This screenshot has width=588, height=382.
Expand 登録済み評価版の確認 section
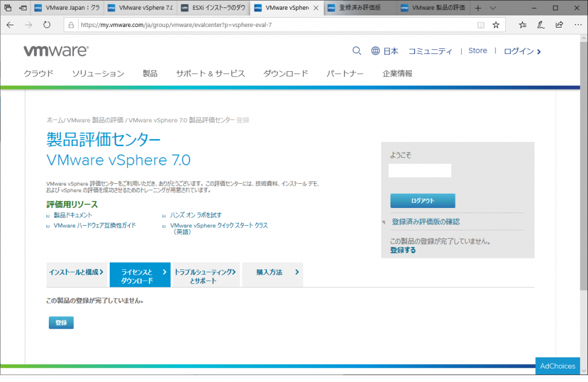(x=425, y=222)
